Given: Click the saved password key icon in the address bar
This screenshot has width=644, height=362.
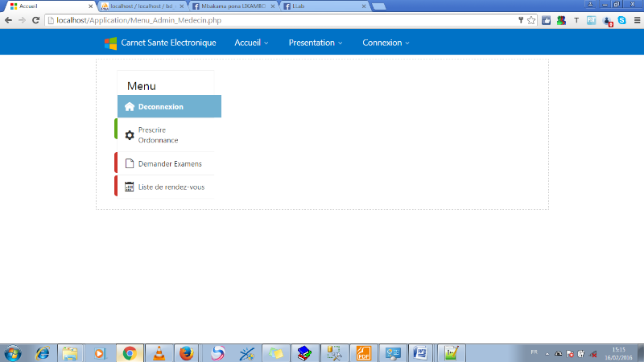Looking at the screenshot, I should click(521, 20).
